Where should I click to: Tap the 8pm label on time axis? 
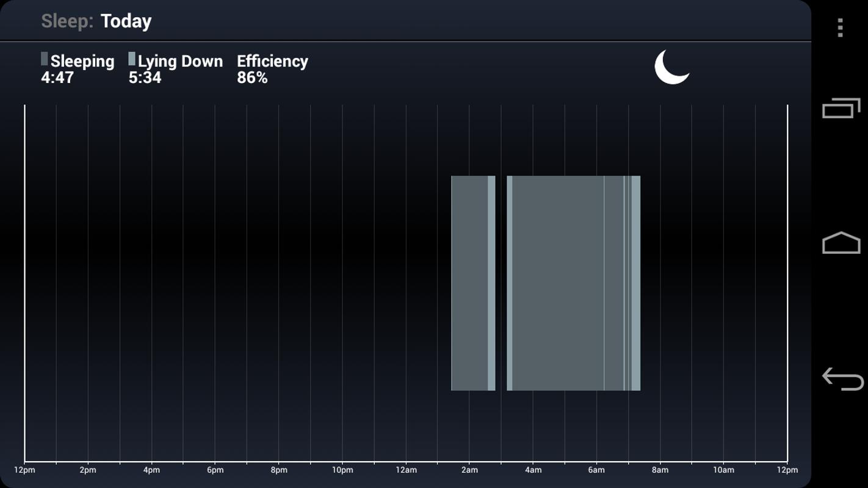tap(279, 470)
